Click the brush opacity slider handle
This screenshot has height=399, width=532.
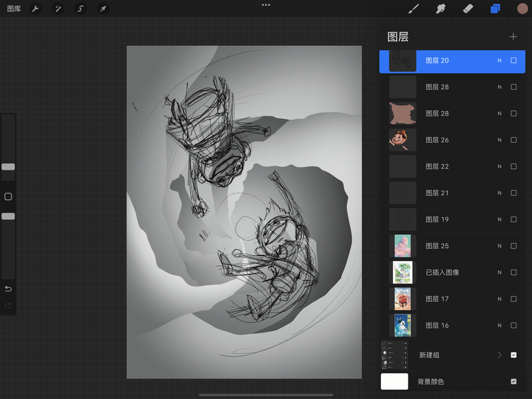pos(8,216)
